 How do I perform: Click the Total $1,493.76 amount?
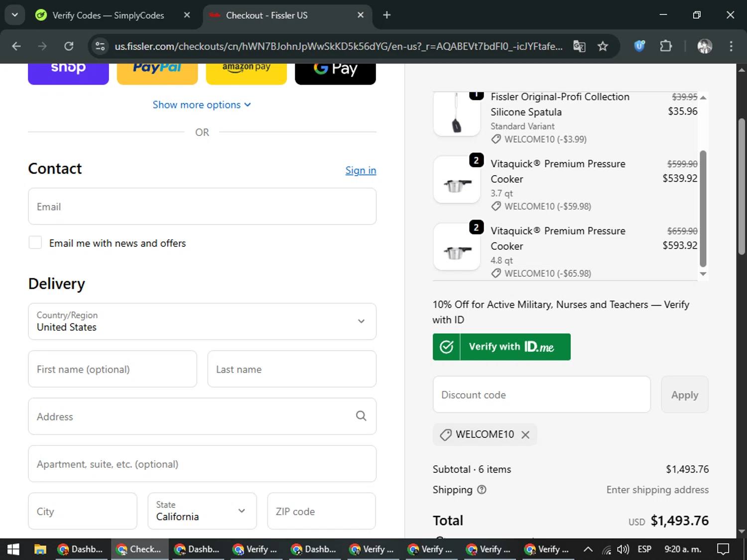680,521
